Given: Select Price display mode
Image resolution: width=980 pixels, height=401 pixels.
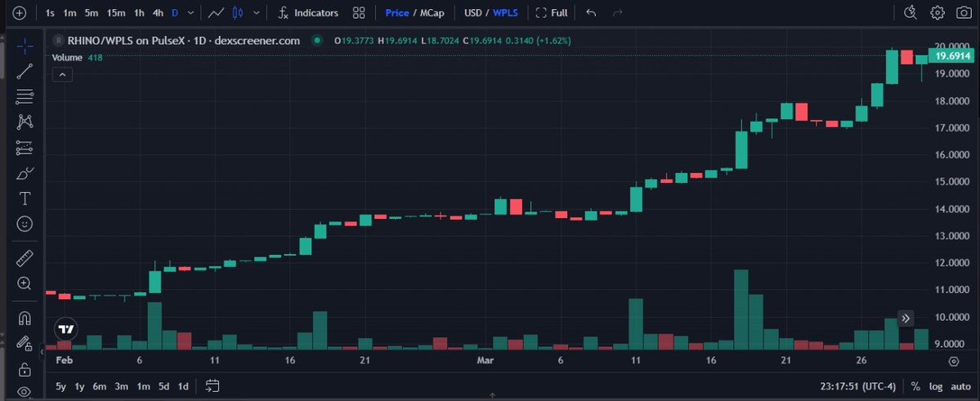Looking at the screenshot, I should pos(397,12).
